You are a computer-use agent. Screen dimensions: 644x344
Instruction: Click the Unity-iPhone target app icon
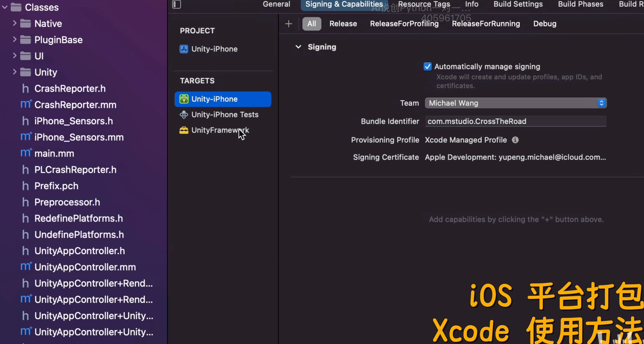[x=184, y=99]
